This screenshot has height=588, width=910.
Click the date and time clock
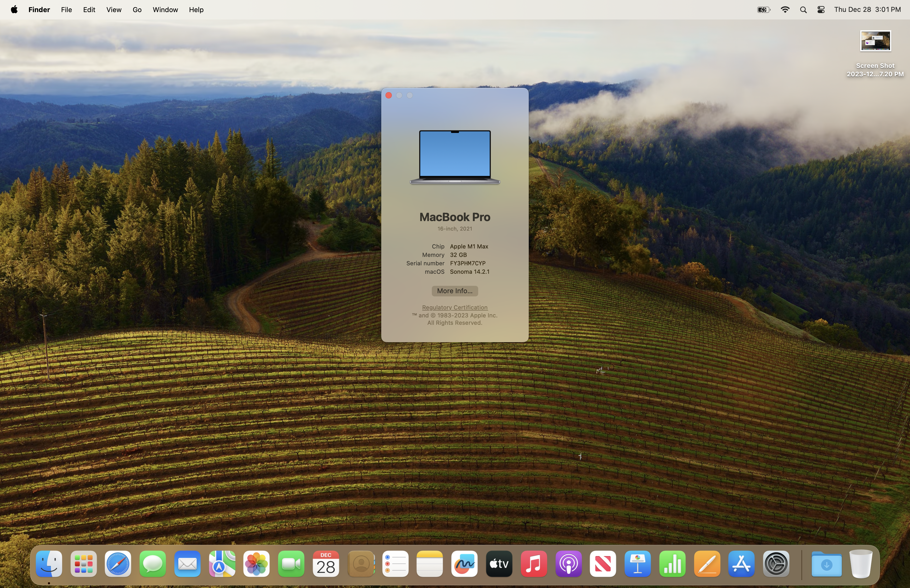point(867,9)
